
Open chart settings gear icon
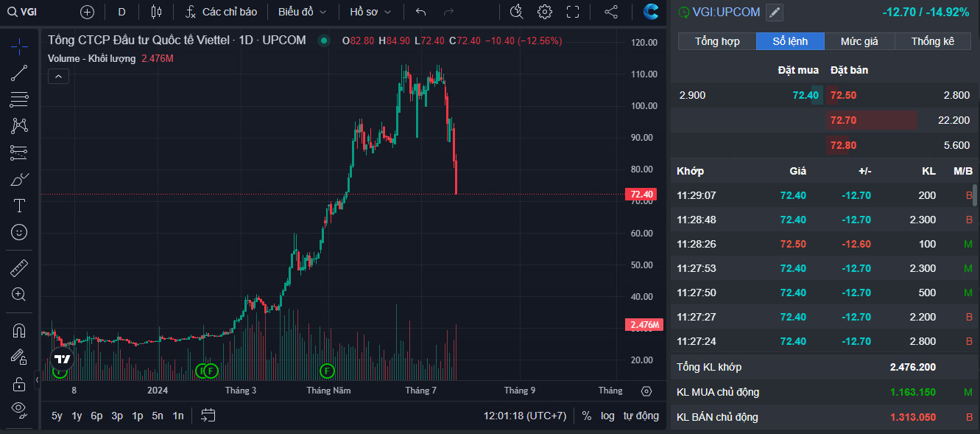[545, 12]
